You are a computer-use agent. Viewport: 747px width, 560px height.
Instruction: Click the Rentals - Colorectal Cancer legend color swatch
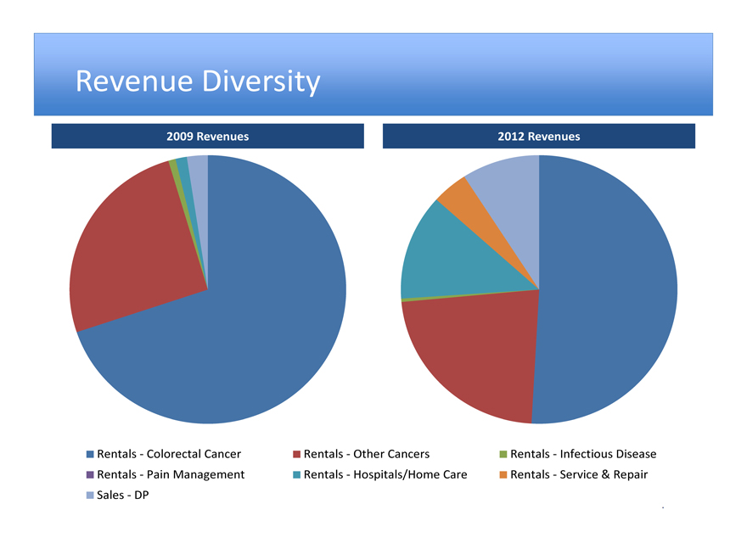tap(91, 454)
